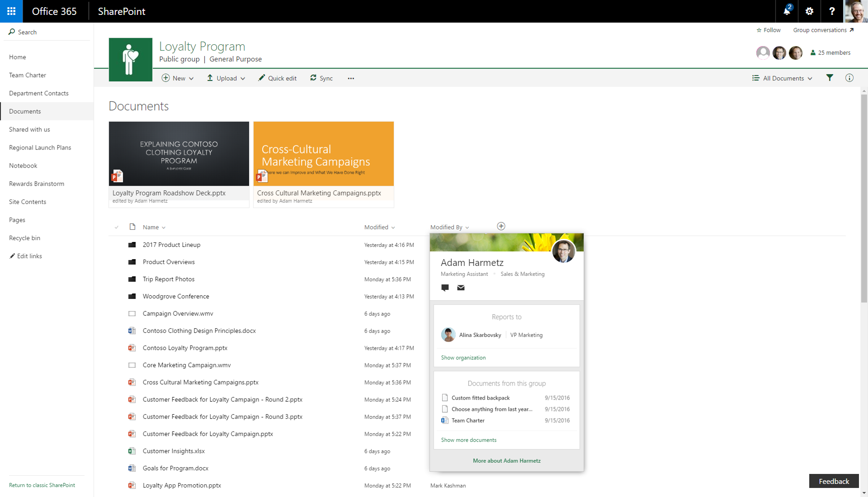The width and height of the screenshot is (868, 497).
Task: View the 25 members list
Action: tap(831, 52)
